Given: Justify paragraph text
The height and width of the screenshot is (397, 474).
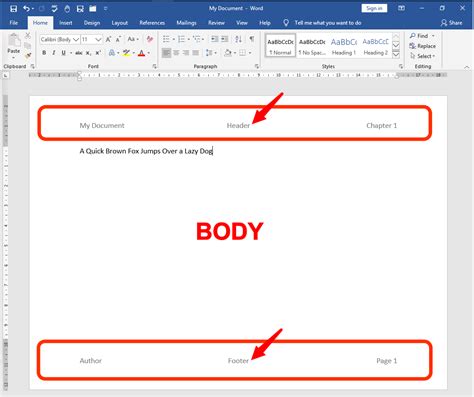Looking at the screenshot, I should pyautogui.click(x=196, y=53).
